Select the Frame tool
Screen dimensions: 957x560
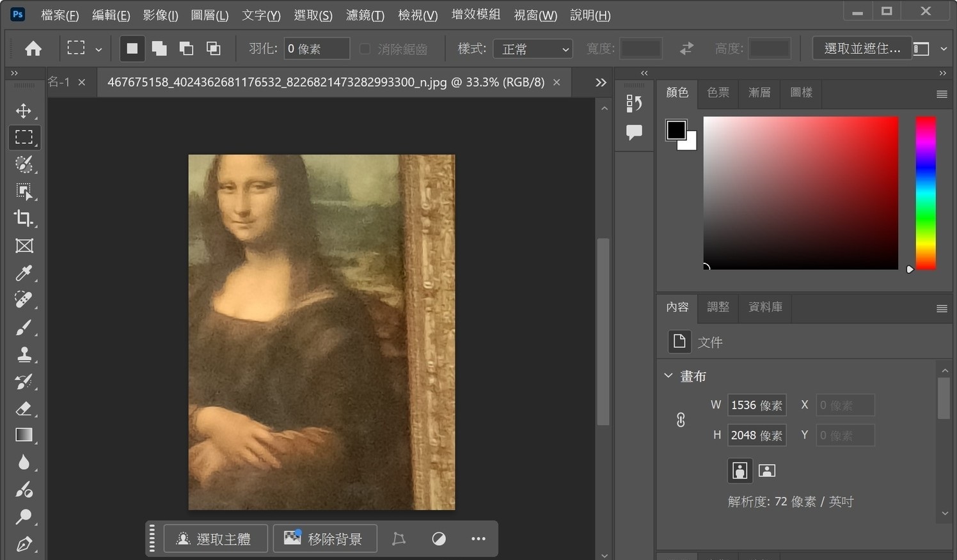pos(24,246)
